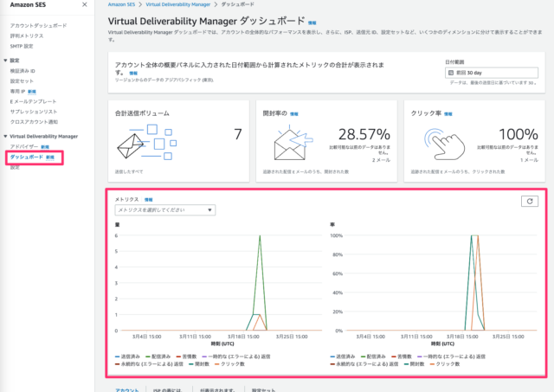Go to アカウントダッシュボード in the sidebar
This screenshot has width=554, height=392.
[38, 25]
